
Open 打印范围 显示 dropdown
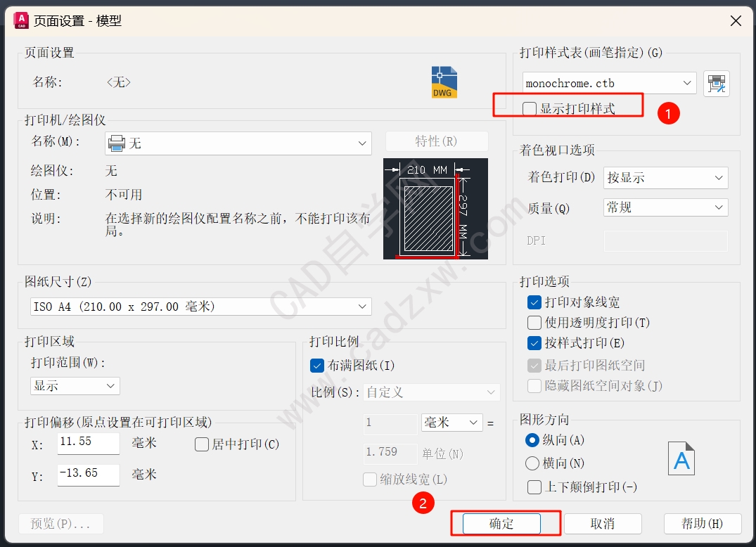pos(75,386)
